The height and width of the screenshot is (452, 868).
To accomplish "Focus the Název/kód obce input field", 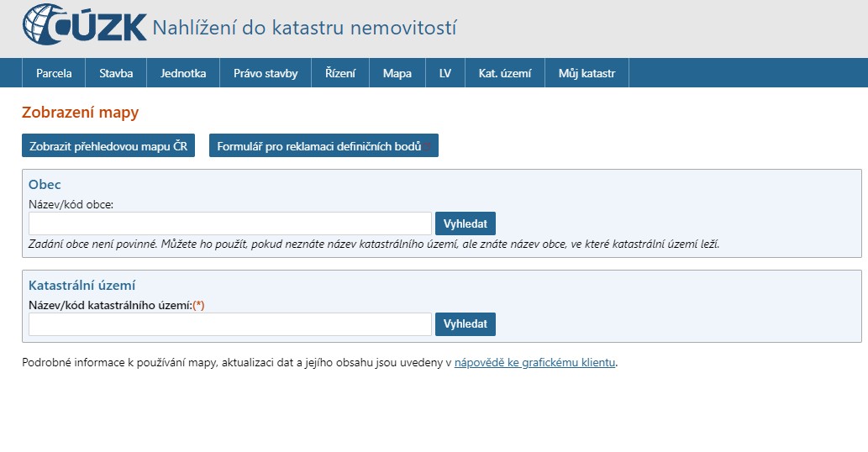I will [x=229, y=223].
